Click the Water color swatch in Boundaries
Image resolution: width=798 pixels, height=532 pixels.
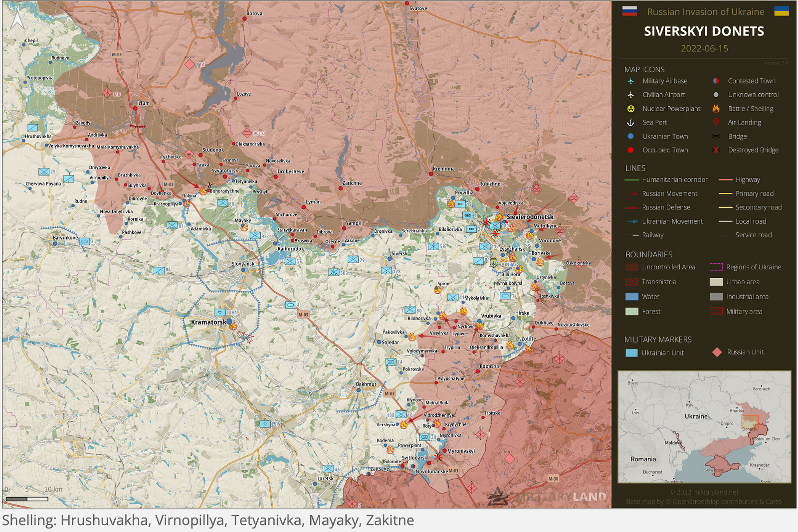(x=631, y=297)
